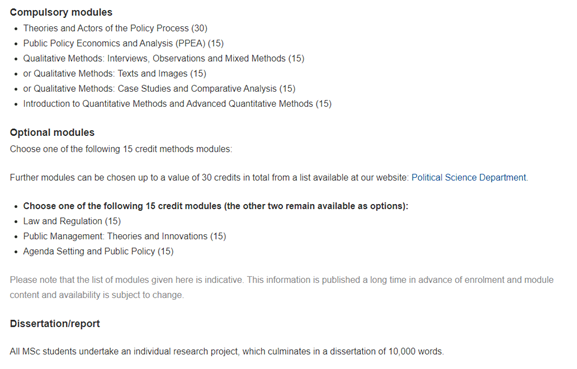Select Public Management: Theories and Innovations item

pyautogui.click(x=125, y=236)
